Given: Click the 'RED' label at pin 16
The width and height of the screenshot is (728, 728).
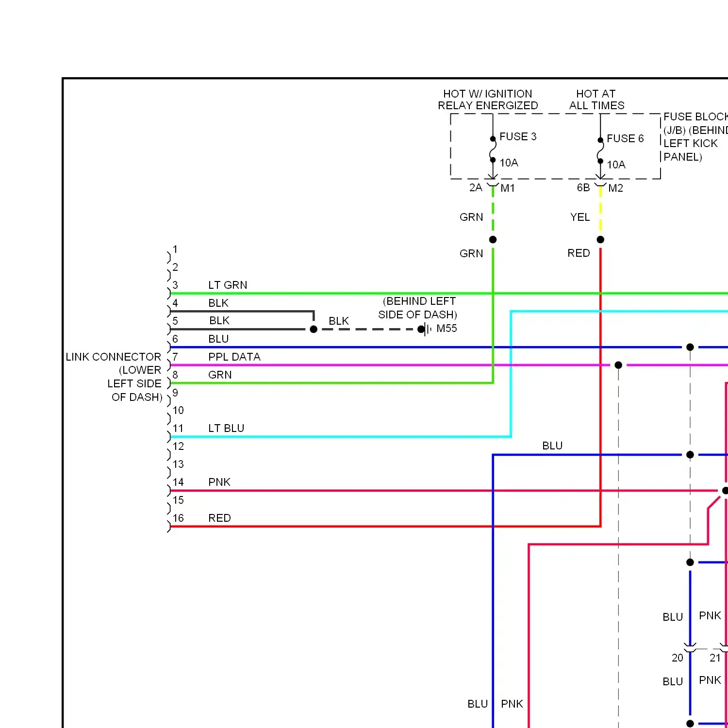Looking at the screenshot, I should point(219,518).
